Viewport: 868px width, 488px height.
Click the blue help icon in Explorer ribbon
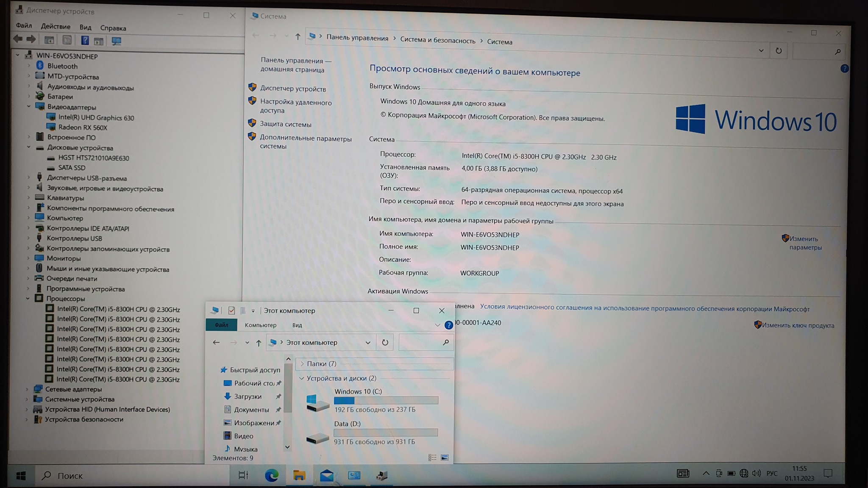click(x=448, y=325)
